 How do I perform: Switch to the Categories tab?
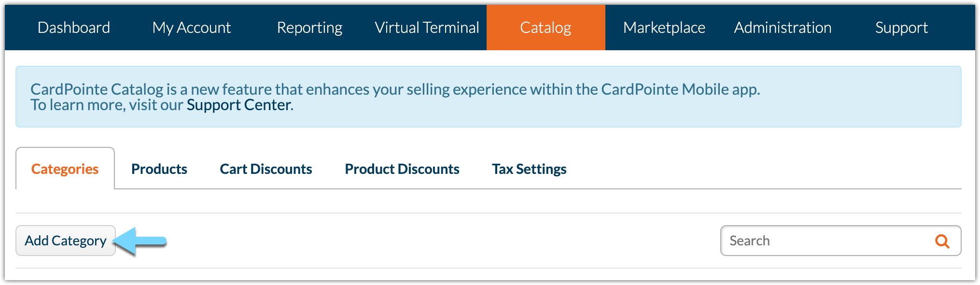click(65, 169)
